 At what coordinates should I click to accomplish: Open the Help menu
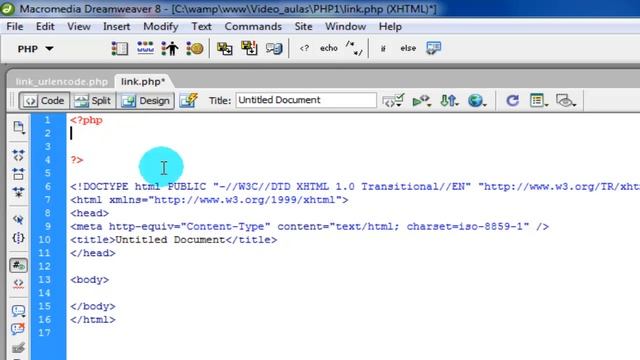(390, 27)
